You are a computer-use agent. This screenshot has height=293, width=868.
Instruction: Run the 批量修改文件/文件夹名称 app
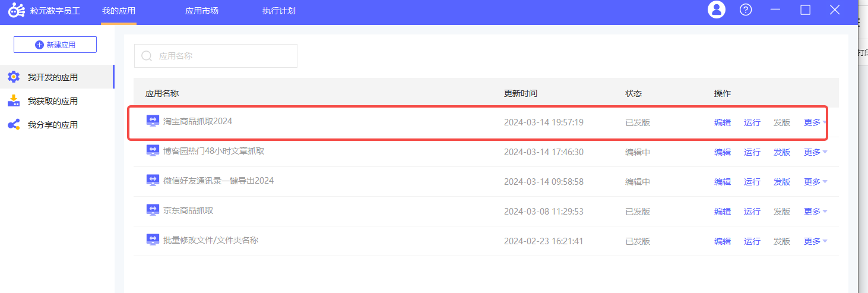752,241
